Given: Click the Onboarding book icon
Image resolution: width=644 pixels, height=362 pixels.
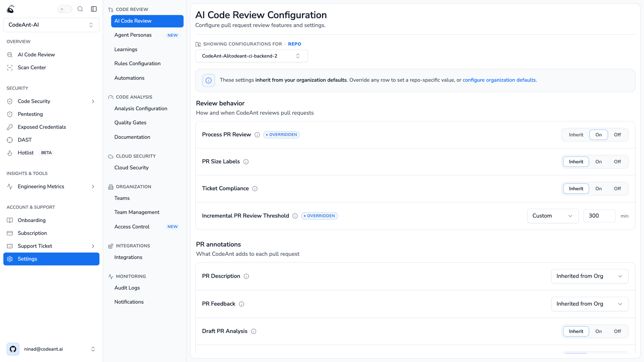Looking at the screenshot, I should coord(10,220).
